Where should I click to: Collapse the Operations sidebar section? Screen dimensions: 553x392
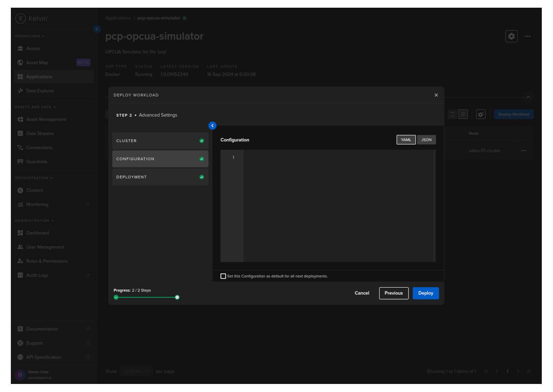click(30, 36)
